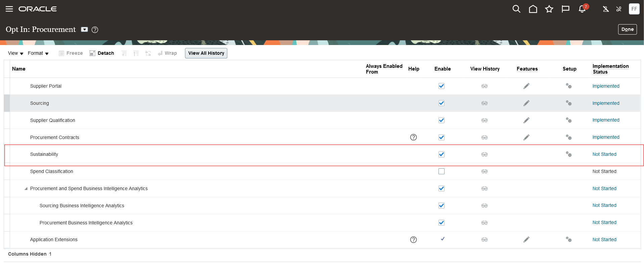
Task: Open setup gears for Sourcing
Action: click(569, 103)
